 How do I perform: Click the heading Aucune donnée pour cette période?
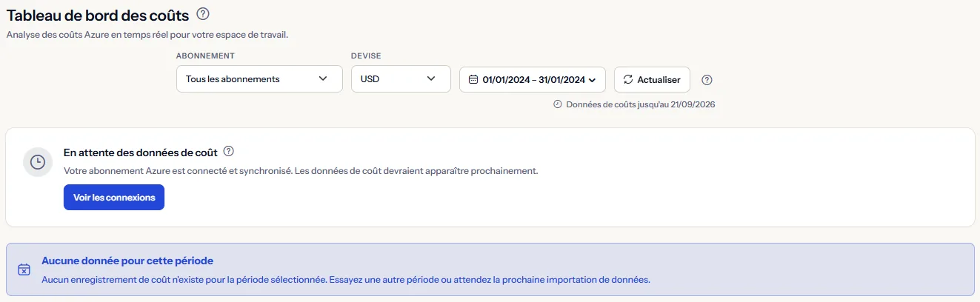pyautogui.click(x=127, y=261)
